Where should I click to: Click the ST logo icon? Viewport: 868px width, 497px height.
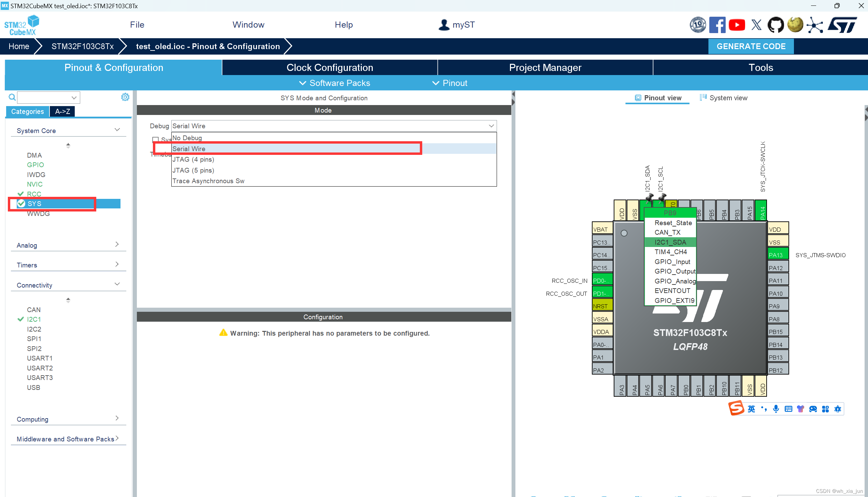tap(842, 25)
